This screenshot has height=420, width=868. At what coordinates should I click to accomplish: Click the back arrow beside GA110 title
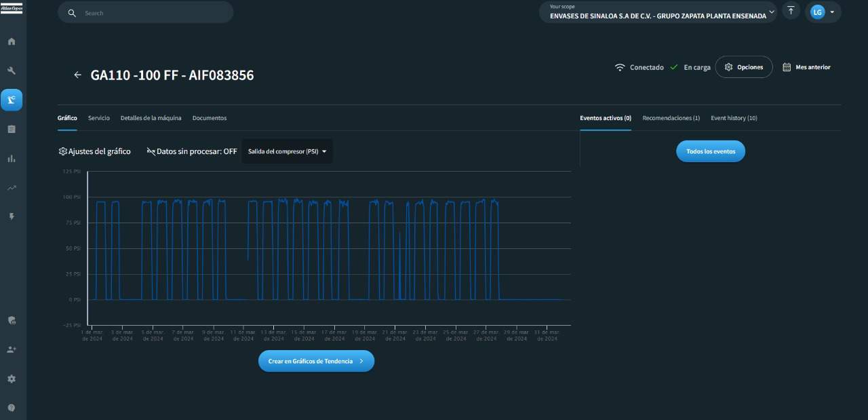point(77,75)
